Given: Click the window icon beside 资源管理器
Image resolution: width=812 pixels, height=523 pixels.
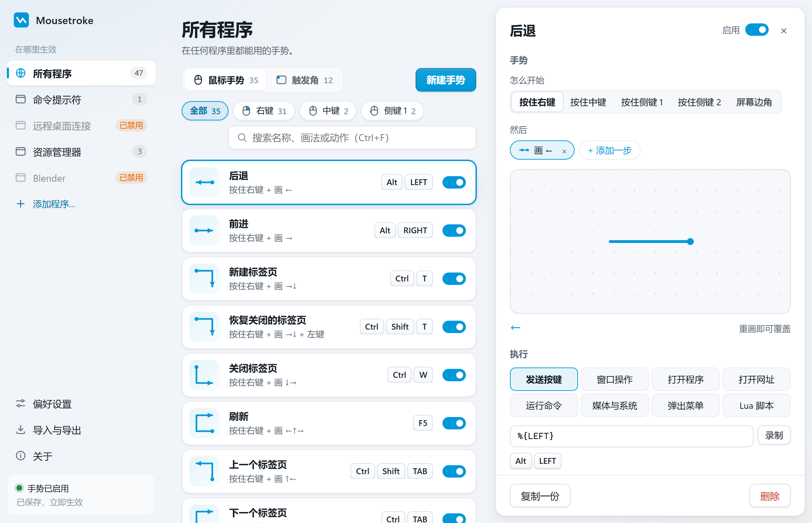Looking at the screenshot, I should click(21, 152).
